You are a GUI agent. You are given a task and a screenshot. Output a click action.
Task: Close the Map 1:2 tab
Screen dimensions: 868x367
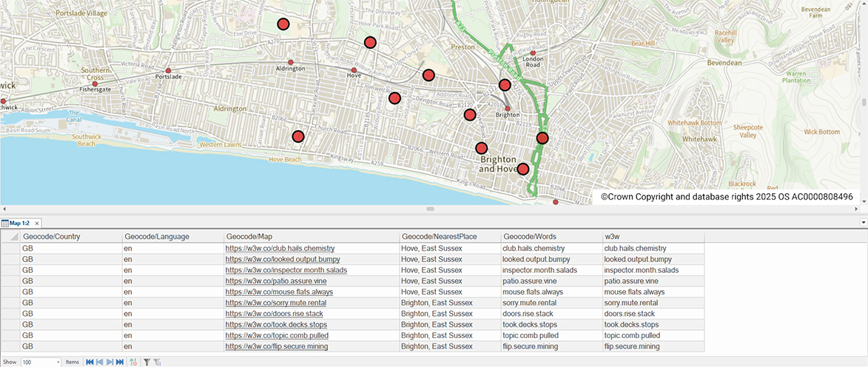[37, 223]
